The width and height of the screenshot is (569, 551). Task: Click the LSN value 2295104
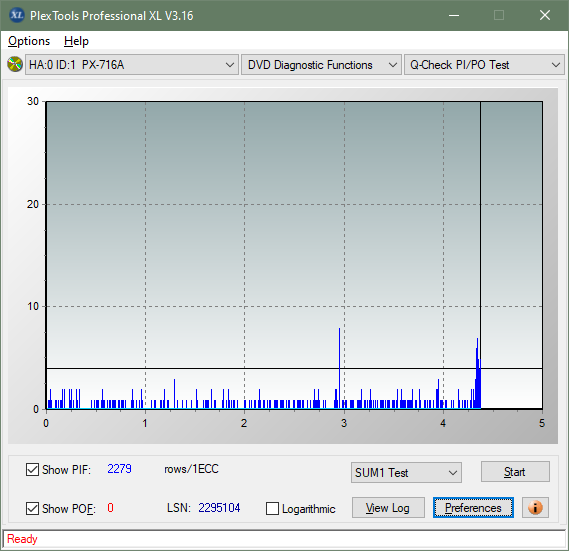click(x=219, y=508)
